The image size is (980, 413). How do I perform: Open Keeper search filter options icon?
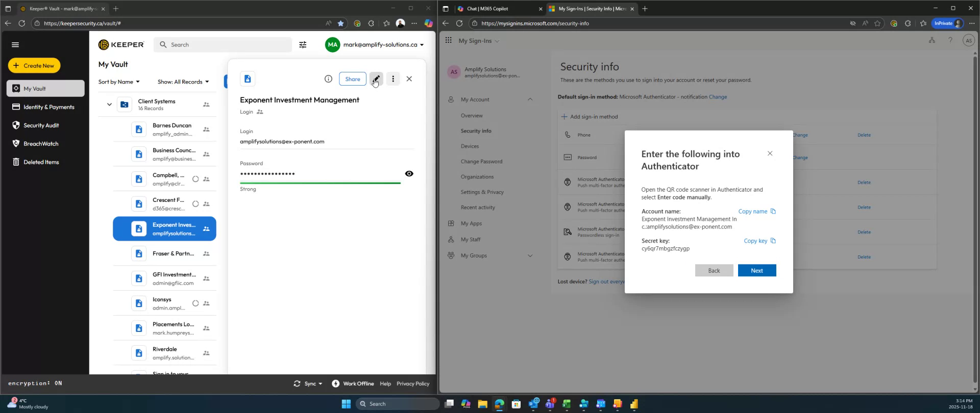303,45
